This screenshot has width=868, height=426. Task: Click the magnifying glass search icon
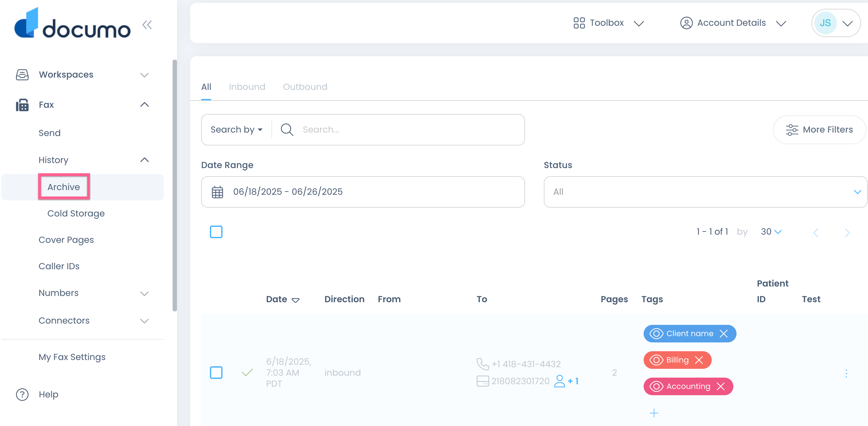pos(287,129)
